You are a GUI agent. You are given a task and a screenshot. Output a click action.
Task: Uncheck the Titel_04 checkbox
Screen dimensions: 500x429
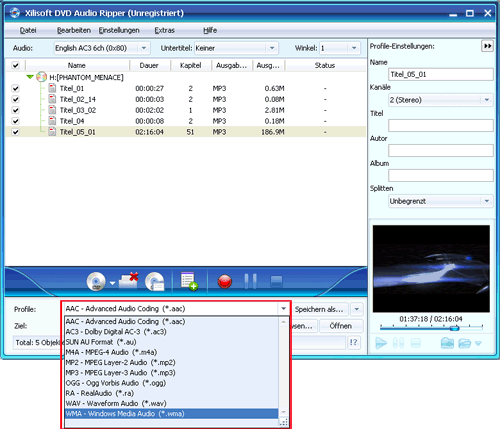(15, 121)
